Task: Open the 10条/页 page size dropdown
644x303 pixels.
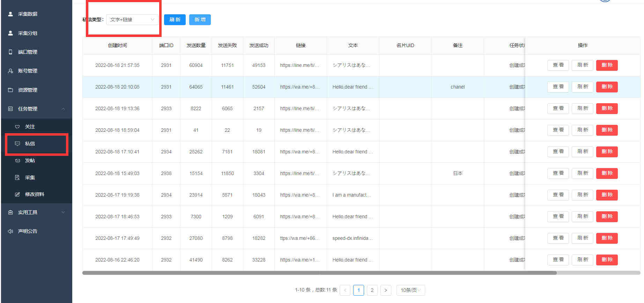Action: [410, 290]
